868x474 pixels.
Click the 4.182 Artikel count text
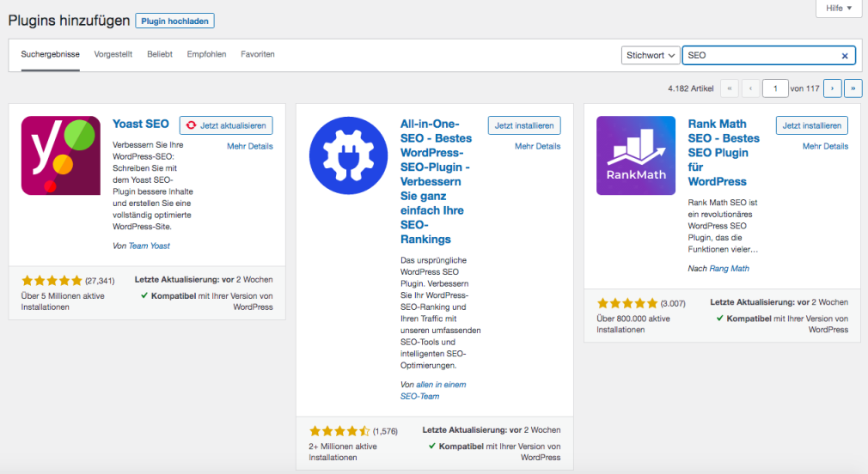click(x=691, y=88)
